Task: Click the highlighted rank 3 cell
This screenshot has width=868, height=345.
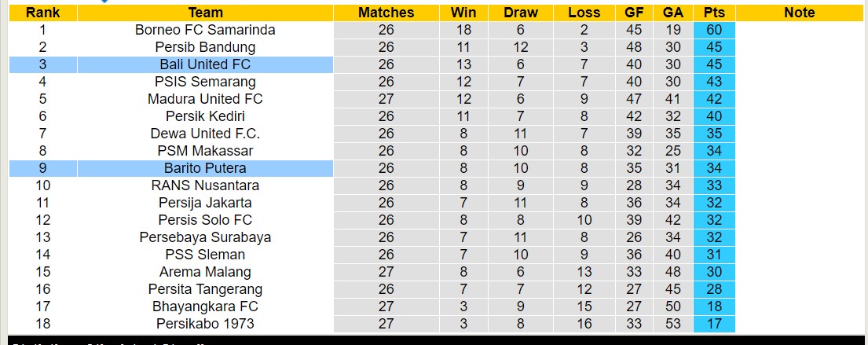Action: coord(42,64)
